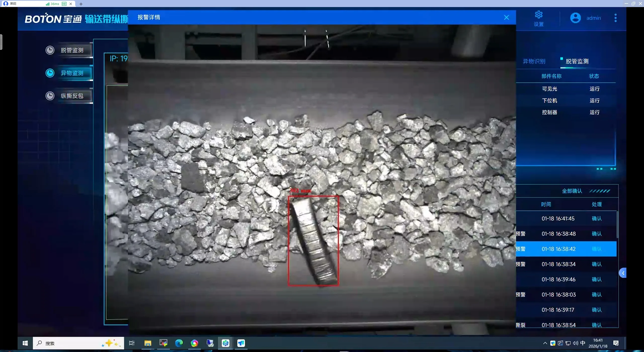Image resolution: width=644 pixels, height=352 pixels.
Task: Confirm the alarm at 01-18 16:38:48
Action: 596,234
